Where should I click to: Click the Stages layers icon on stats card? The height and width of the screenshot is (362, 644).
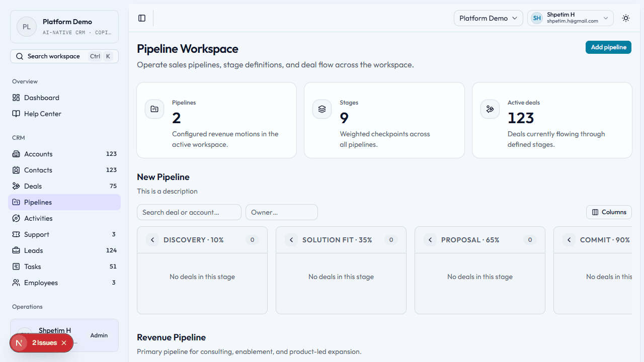click(x=322, y=109)
